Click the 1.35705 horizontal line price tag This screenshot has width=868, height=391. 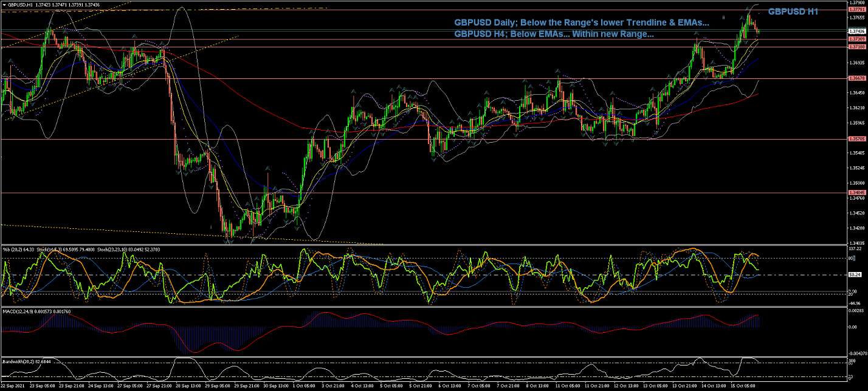click(857, 139)
